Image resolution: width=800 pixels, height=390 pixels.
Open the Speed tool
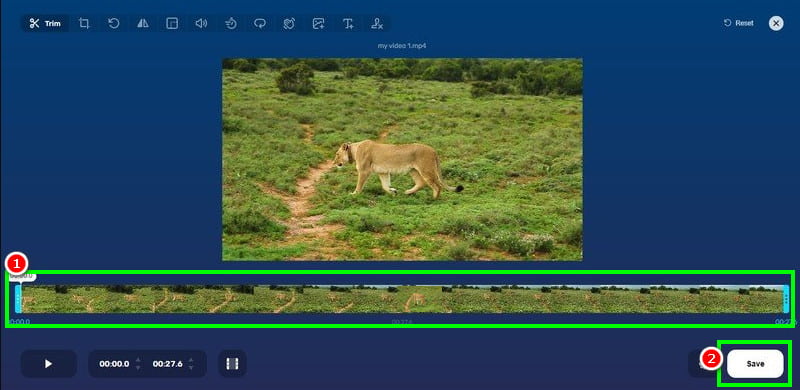coord(231,23)
